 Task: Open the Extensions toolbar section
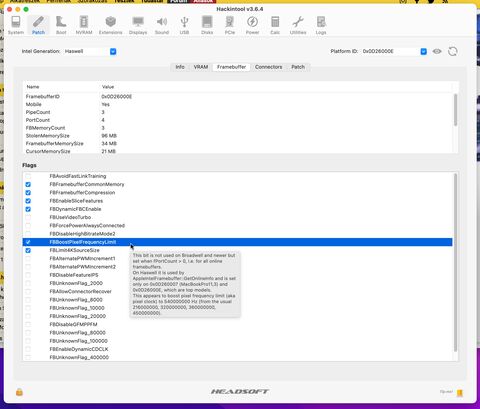[110, 25]
